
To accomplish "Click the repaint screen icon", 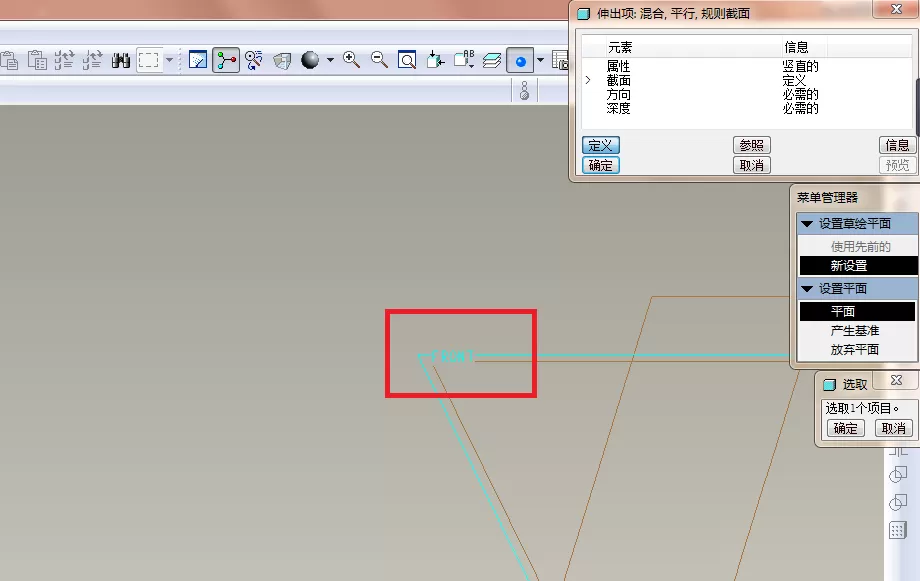I will coord(198,60).
